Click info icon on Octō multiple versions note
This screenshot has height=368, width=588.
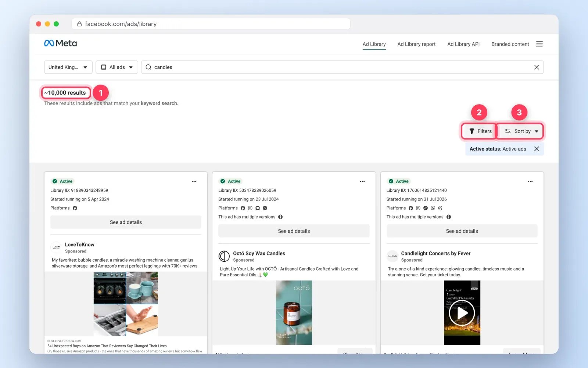[280, 217]
